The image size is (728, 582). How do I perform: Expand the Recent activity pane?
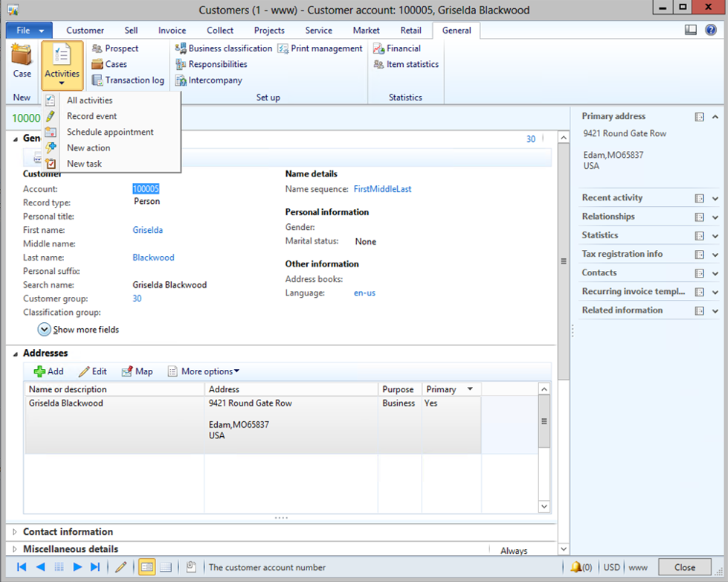[x=612, y=198]
